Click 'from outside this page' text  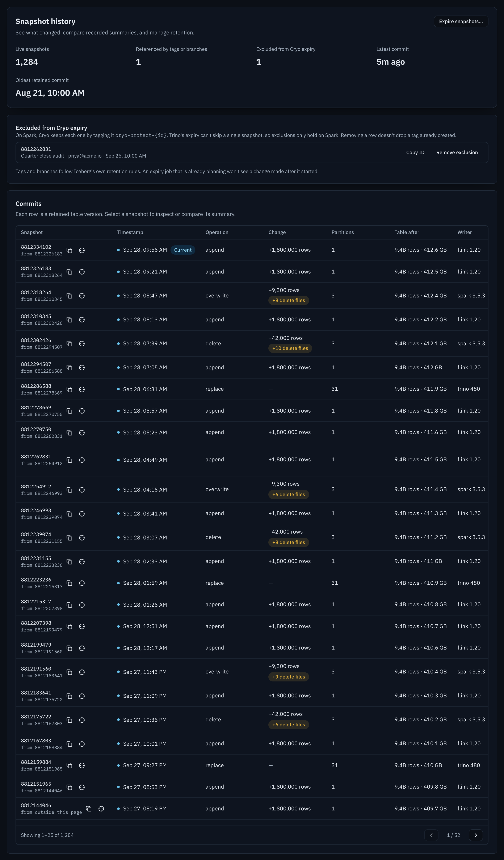tap(51, 812)
